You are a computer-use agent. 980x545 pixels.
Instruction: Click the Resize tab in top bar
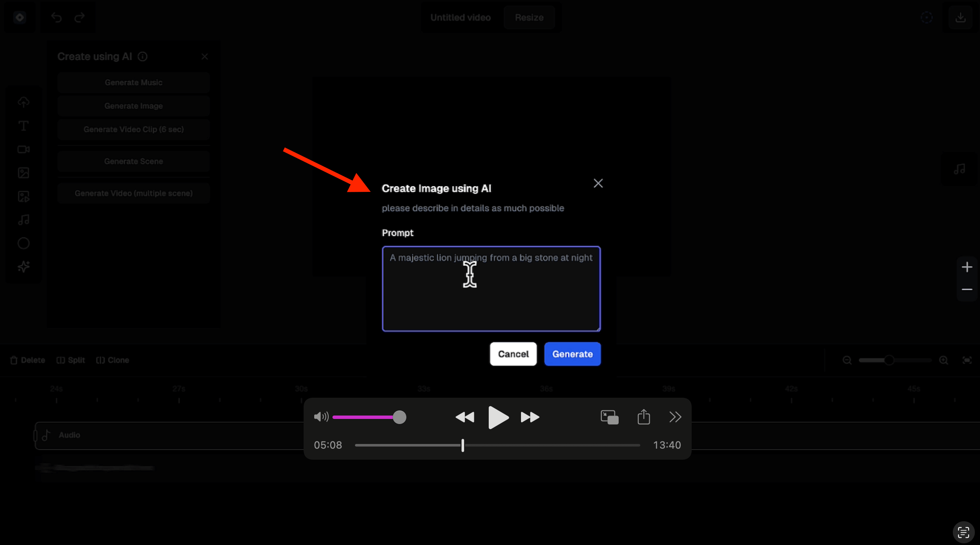click(x=529, y=17)
